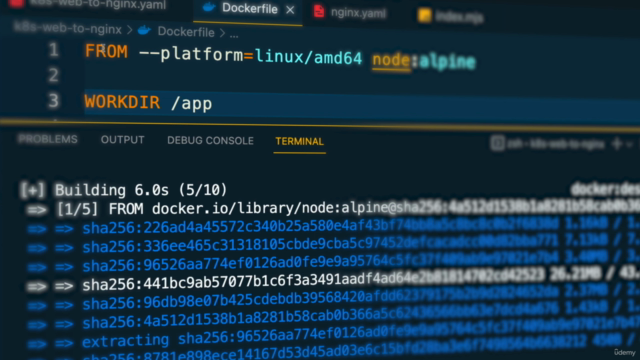Click line number 1 in the gutter
The image size is (640, 360).
(x=53, y=50)
